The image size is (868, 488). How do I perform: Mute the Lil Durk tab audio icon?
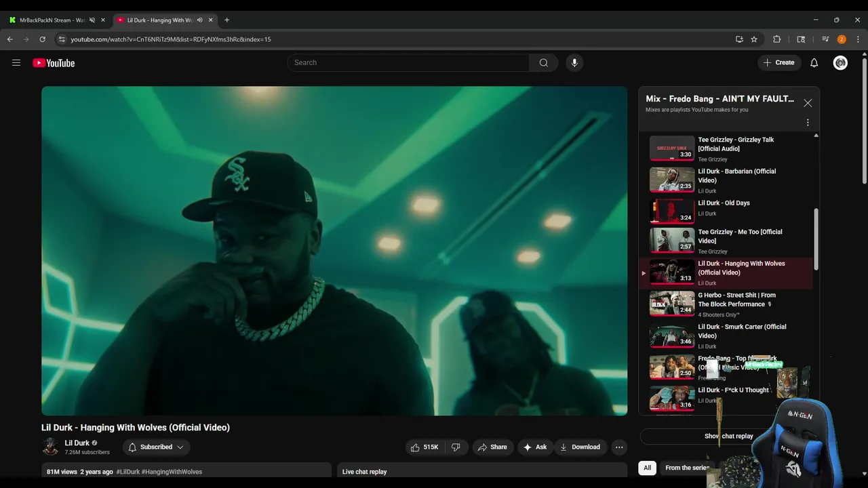tap(199, 20)
